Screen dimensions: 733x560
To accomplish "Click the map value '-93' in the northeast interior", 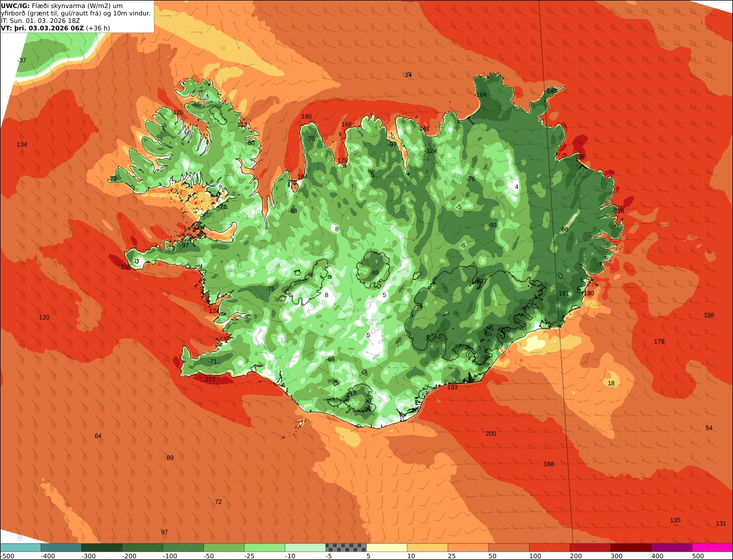I will (x=492, y=225).
